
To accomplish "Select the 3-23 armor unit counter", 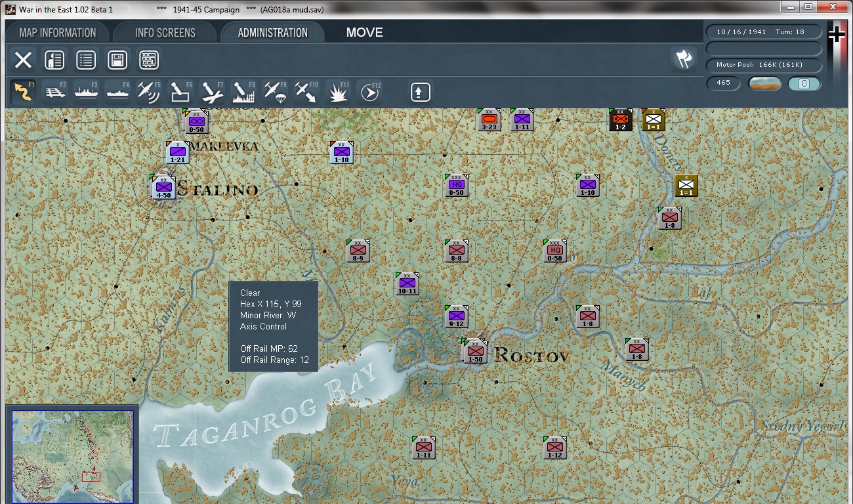I will 489,119.
